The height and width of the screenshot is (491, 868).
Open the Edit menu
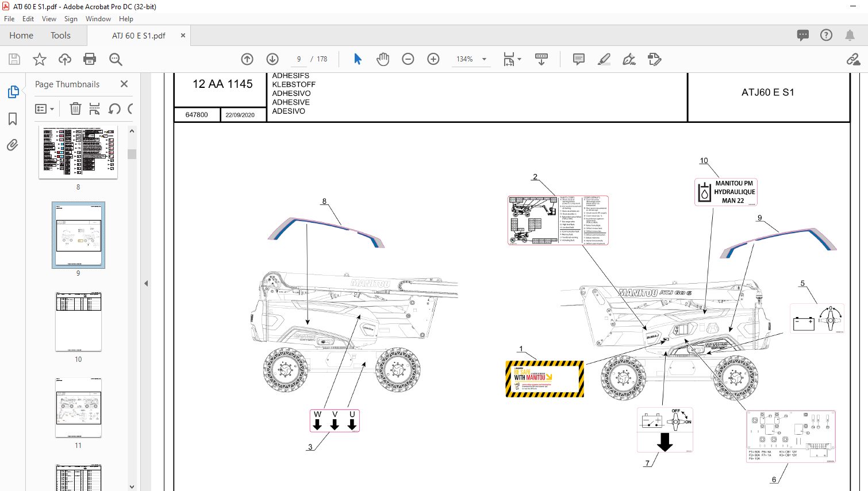(x=28, y=19)
